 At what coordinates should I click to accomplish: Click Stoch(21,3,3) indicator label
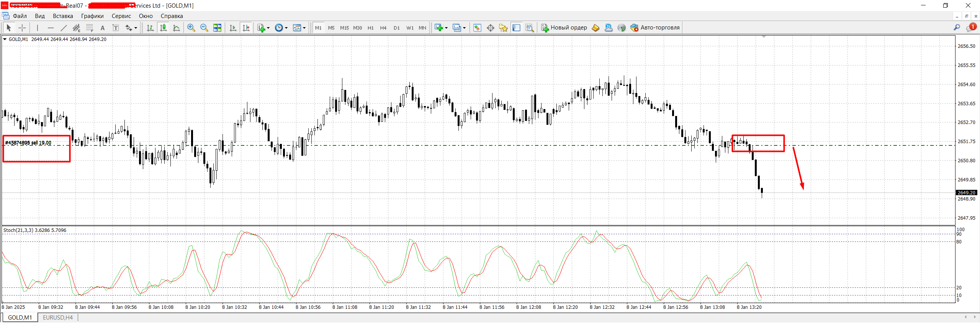pyautogui.click(x=35, y=230)
